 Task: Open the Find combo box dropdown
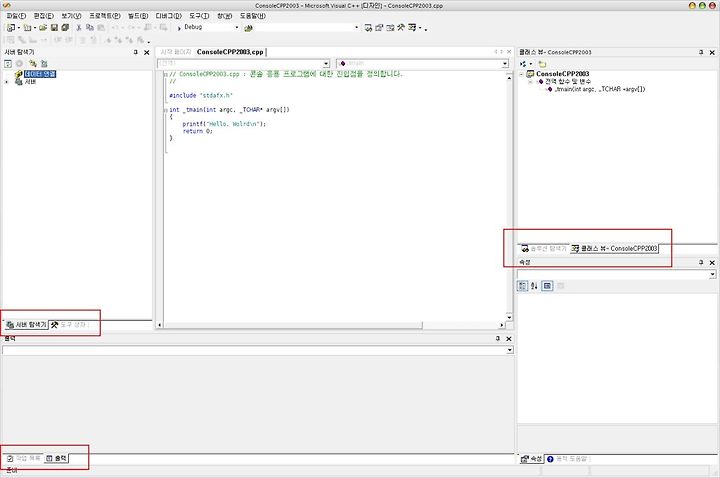coord(356,28)
